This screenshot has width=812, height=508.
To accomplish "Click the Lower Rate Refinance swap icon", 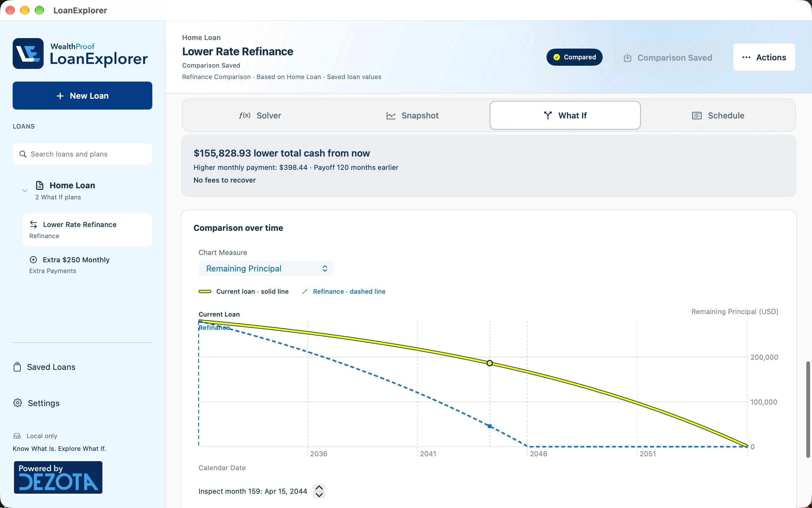I will [x=34, y=224].
